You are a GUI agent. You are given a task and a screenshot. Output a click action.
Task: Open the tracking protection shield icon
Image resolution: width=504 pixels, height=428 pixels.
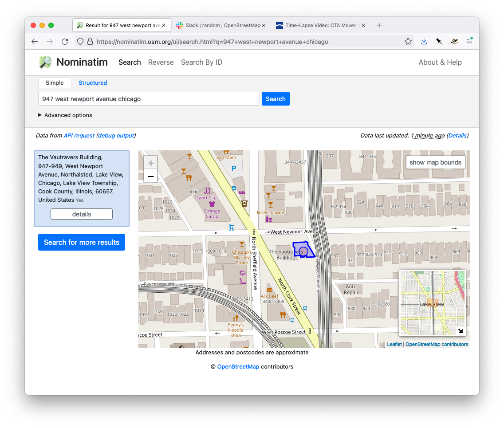[x=80, y=41]
